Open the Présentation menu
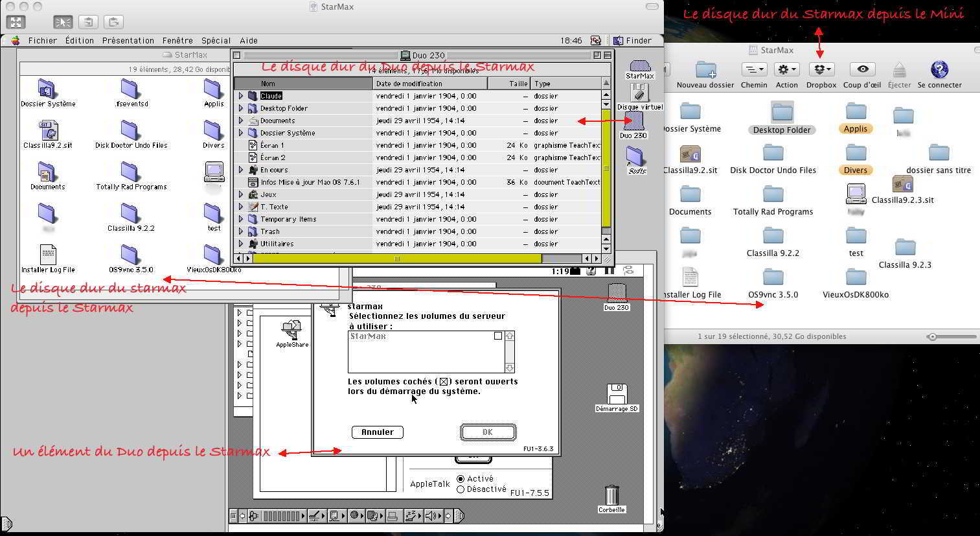This screenshot has height=536, width=980. tap(128, 40)
